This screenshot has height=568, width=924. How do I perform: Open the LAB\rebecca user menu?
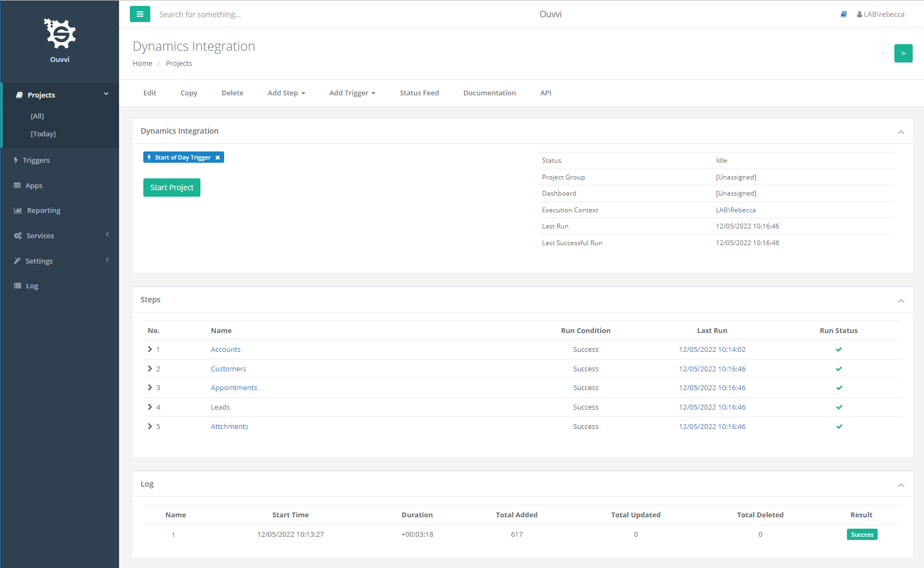pyautogui.click(x=880, y=15)
